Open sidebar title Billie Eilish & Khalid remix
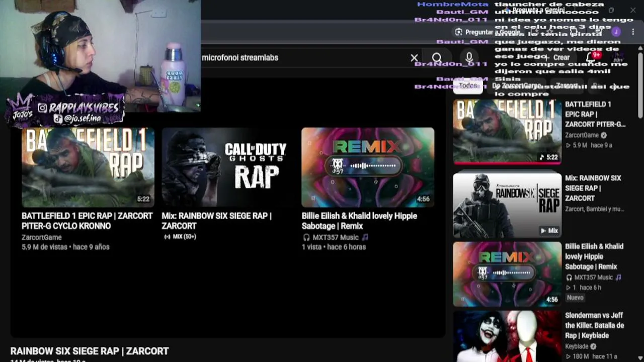 594,256
